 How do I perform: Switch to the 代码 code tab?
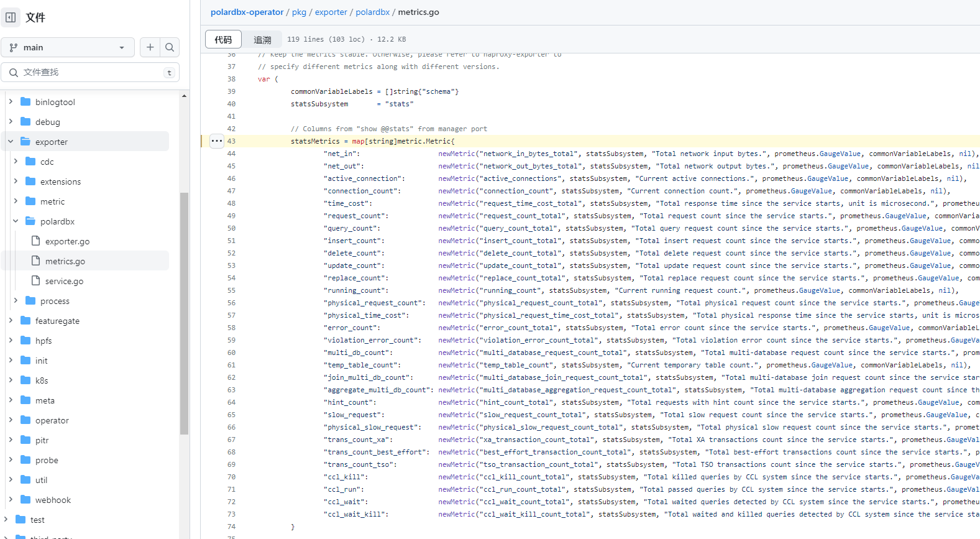point(223,39)
